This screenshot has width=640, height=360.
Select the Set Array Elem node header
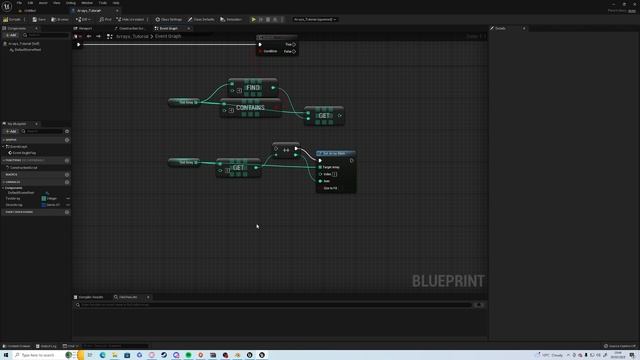tap(336, 153)
